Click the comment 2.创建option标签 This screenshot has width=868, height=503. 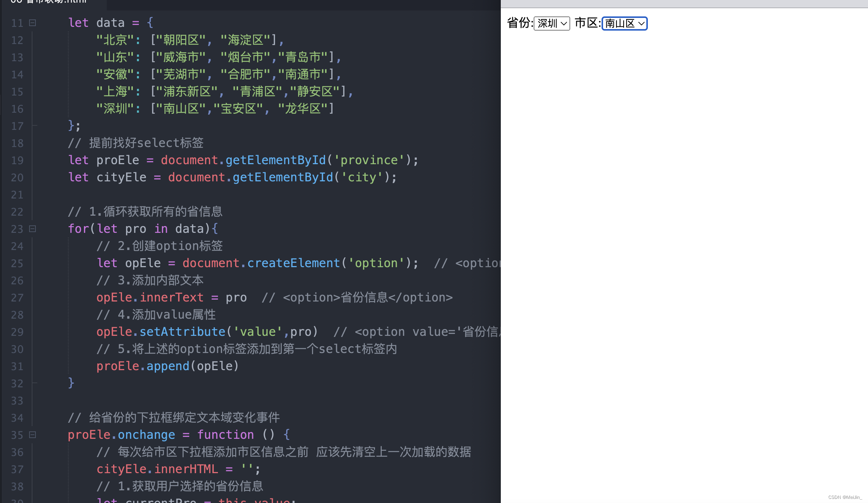tap(160, 246)
